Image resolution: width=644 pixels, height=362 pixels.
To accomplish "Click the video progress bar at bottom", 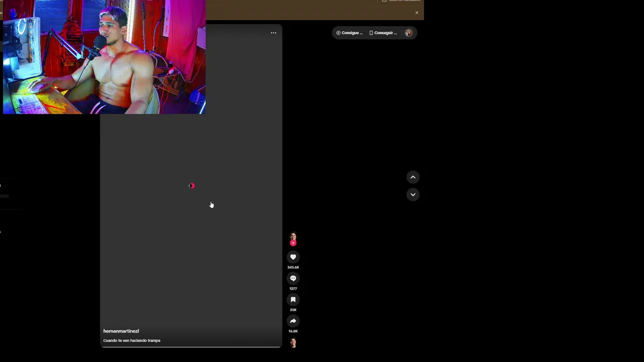I will (191, 347).
